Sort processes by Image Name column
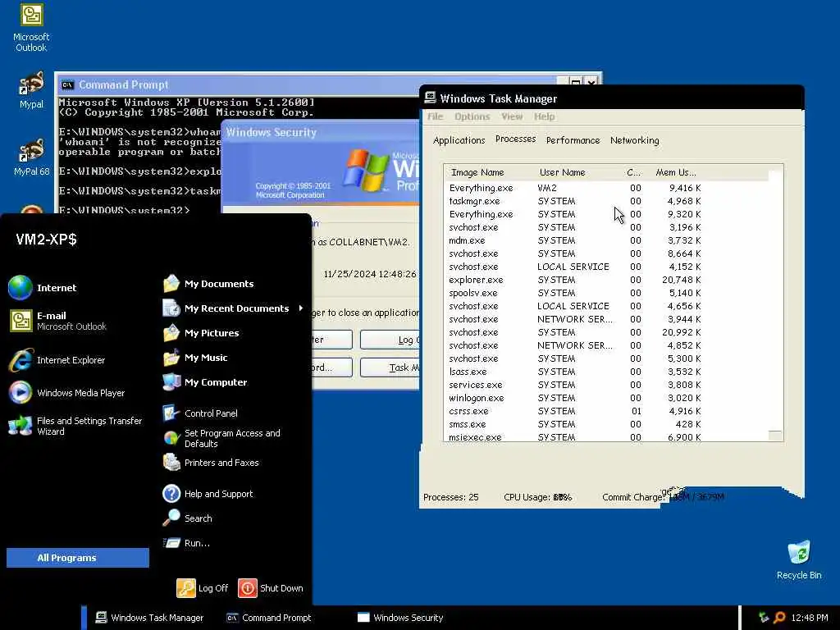The image size is (840, 630). coord(489,172)
